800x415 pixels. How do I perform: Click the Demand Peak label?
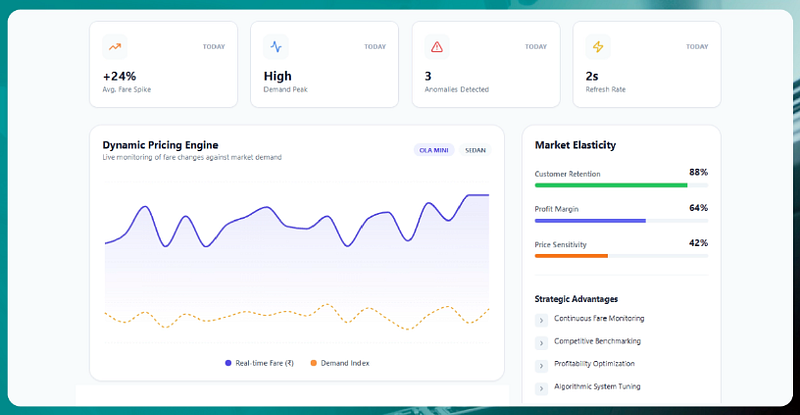(286, 89)
